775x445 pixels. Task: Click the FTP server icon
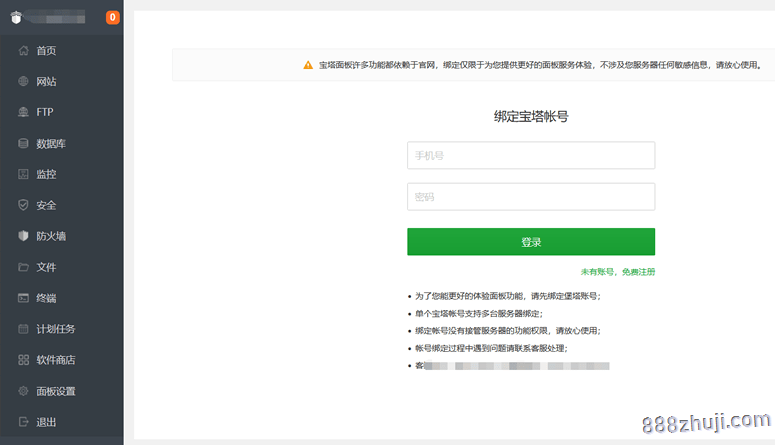pos(23,112)
